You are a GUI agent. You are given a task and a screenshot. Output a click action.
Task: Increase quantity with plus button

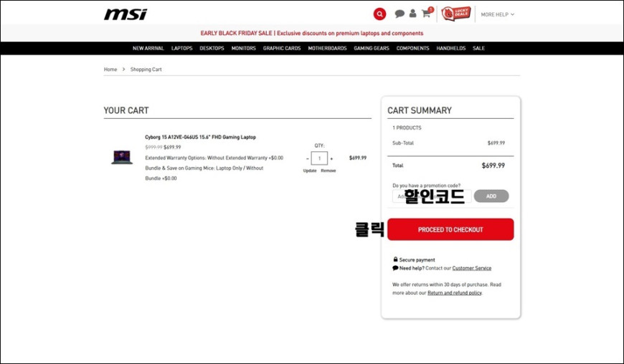(331, 158)
